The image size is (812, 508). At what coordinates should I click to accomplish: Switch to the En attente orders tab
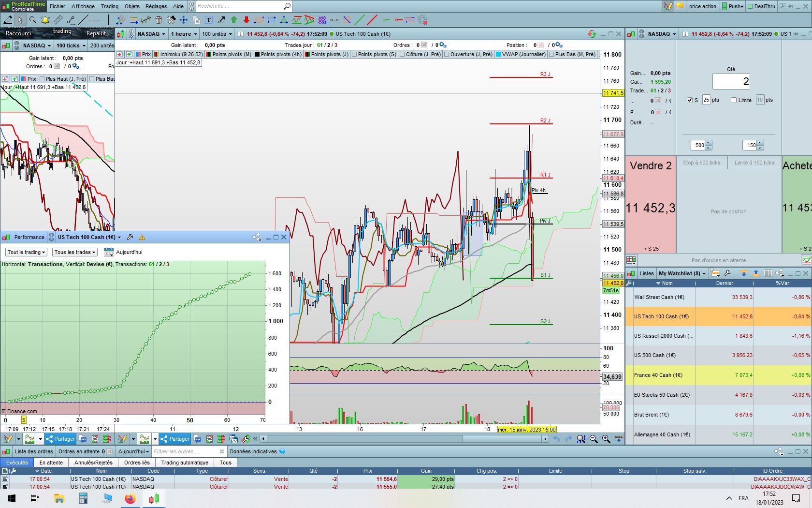(x=51, y=463)
